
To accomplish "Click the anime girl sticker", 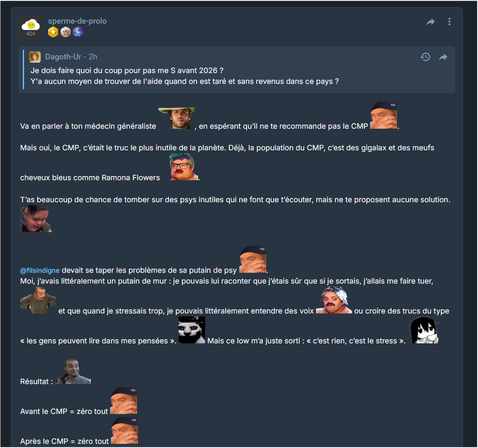I will pos(424,330).
